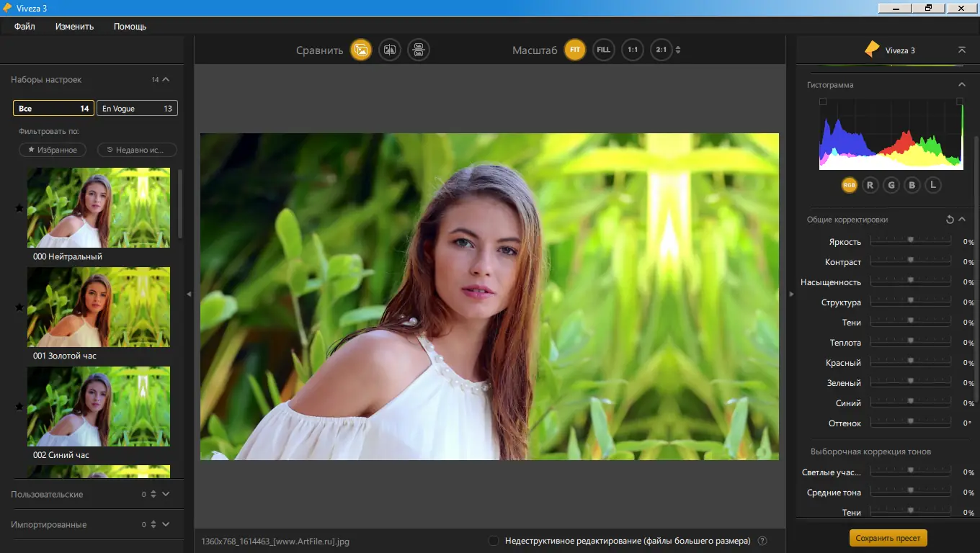The image size is (980, 553).
Task: Expand the Импортированные section
Action: click(166, 524)
